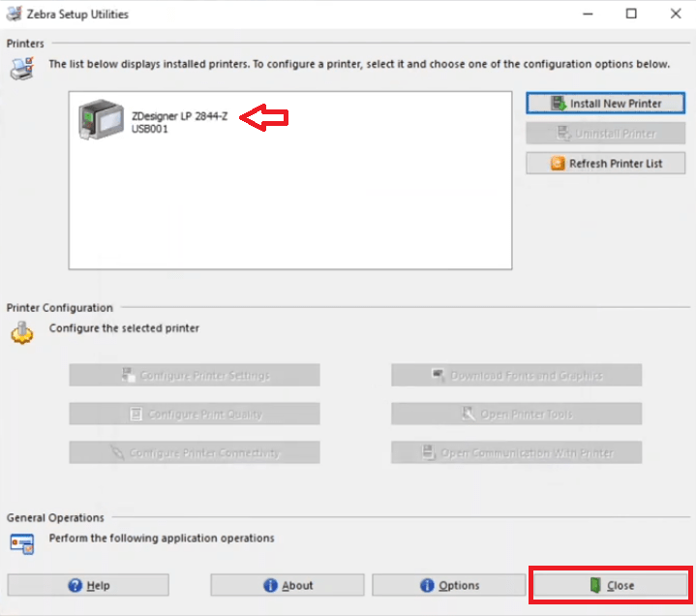The height and width of the screenshot is (616, 696).
Task: Click the disabled Download Fonts and Graphics button
Action: (516, 375)
